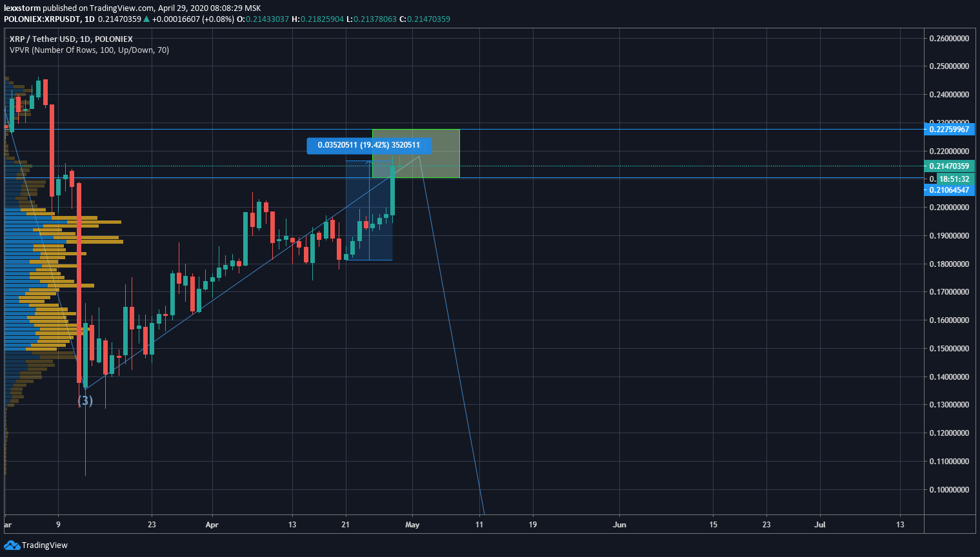Click the low value L:0.21378063
980x557 pixels.
(372, 19)
